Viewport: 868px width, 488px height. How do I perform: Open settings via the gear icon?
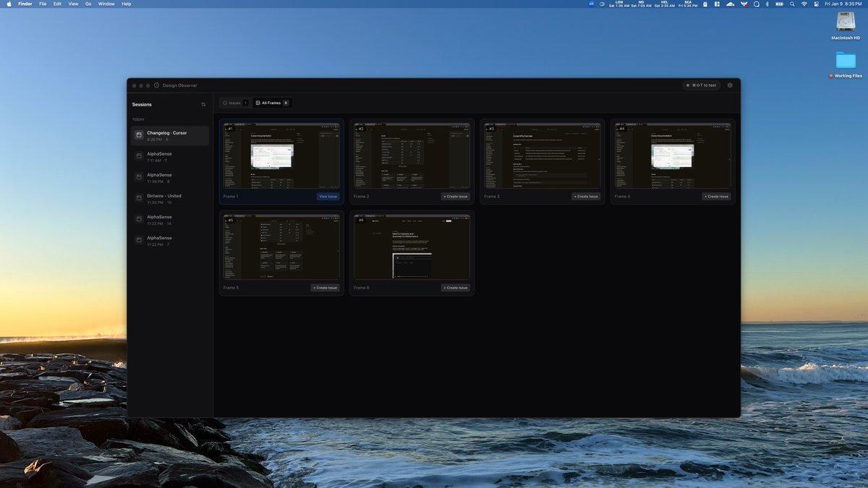pyautogui.click(x=729, y=85)
